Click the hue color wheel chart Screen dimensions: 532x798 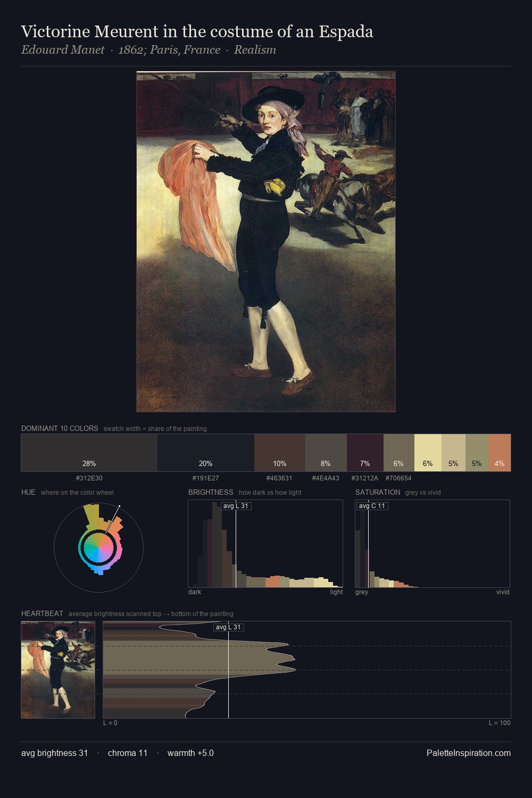point(98,547)
